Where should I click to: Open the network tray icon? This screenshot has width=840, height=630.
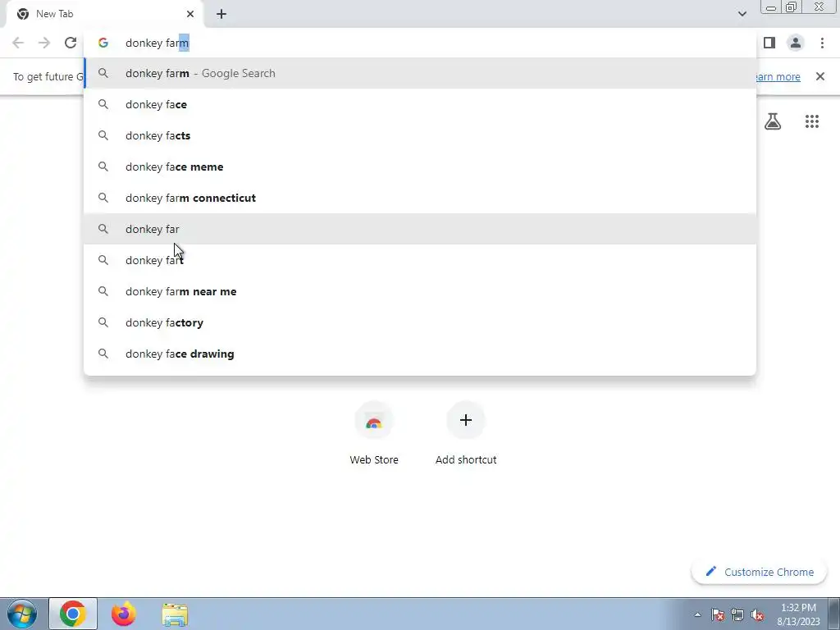[x=737, y=615]
